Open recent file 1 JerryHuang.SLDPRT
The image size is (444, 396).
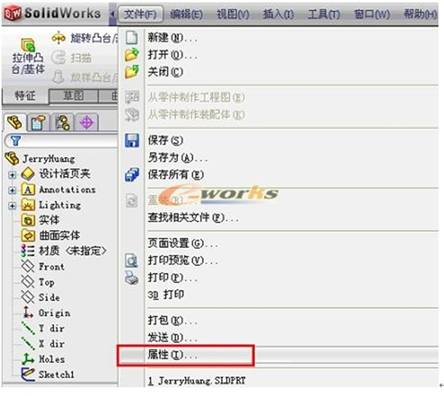(x=197, y=380)
